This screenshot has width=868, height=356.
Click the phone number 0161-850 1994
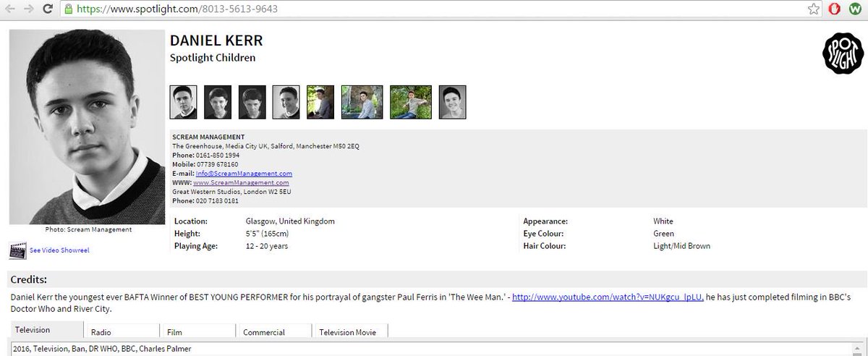[217, 156]
